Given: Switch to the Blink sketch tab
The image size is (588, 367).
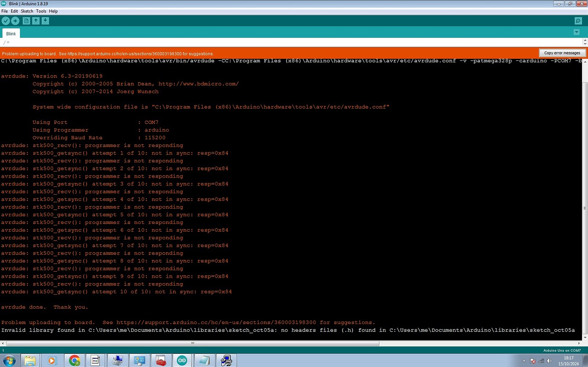Looking at the screenshot, I should (11, 33).
